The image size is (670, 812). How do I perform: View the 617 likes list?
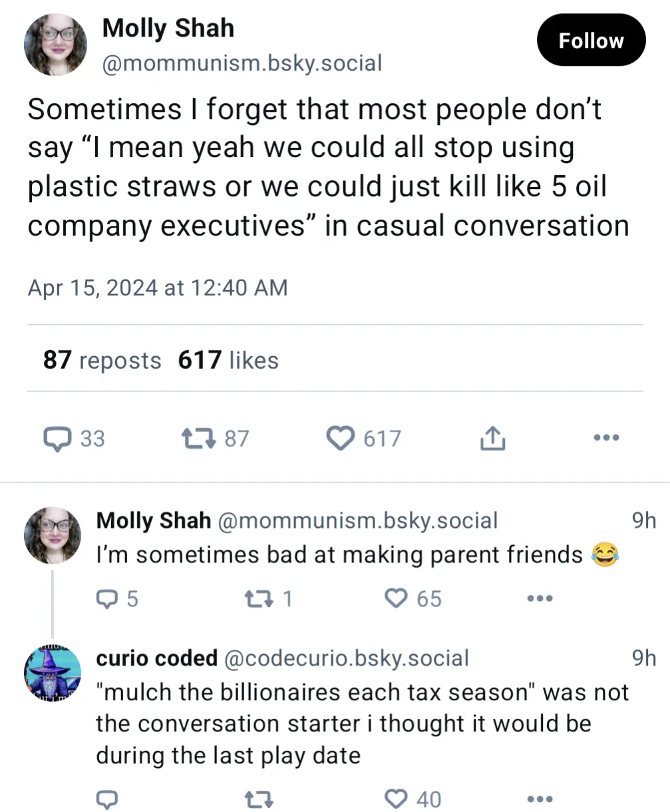pyautogui.click(x=228, y=360)
